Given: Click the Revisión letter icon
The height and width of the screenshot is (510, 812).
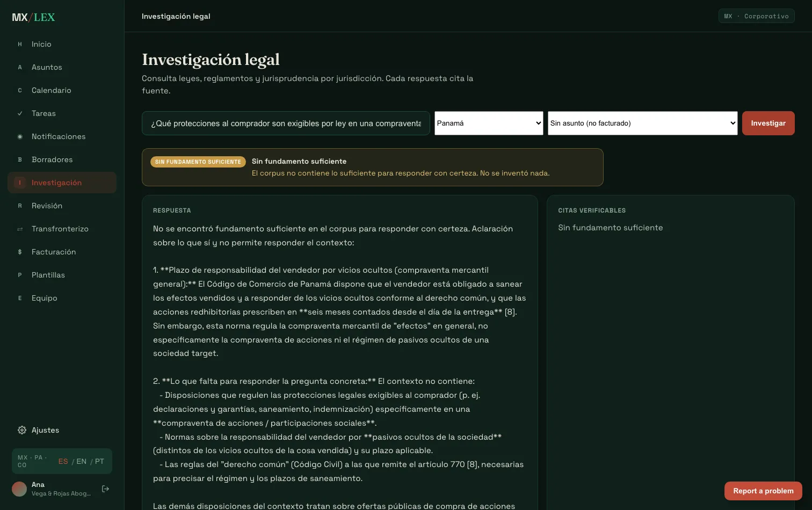Looking at the screenshot, I should (x=20, y=206).
